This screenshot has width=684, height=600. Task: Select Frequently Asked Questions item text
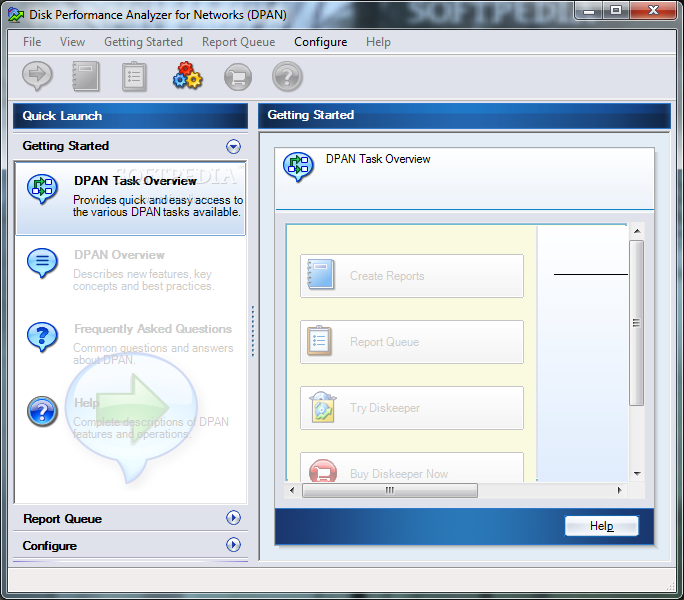153,329
